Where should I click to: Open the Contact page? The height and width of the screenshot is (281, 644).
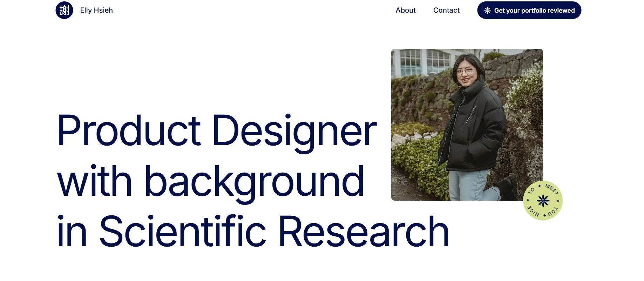pyautogui.click(x=446, y=10)
